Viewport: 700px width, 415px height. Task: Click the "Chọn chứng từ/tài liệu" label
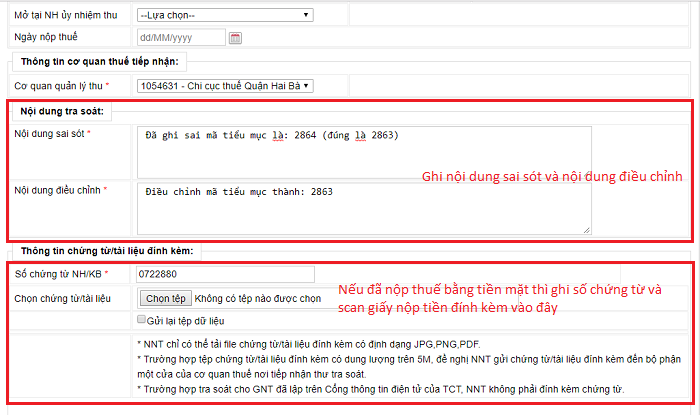pyautogui.click(x=62, y=298)
